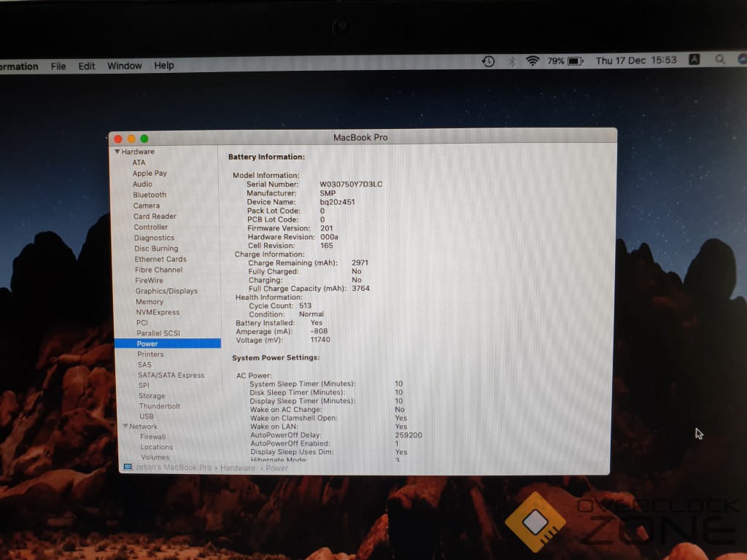Open Spotlight search magnifier icon
This screenshot has width=747, height=560.
click(x=720, y=60)
